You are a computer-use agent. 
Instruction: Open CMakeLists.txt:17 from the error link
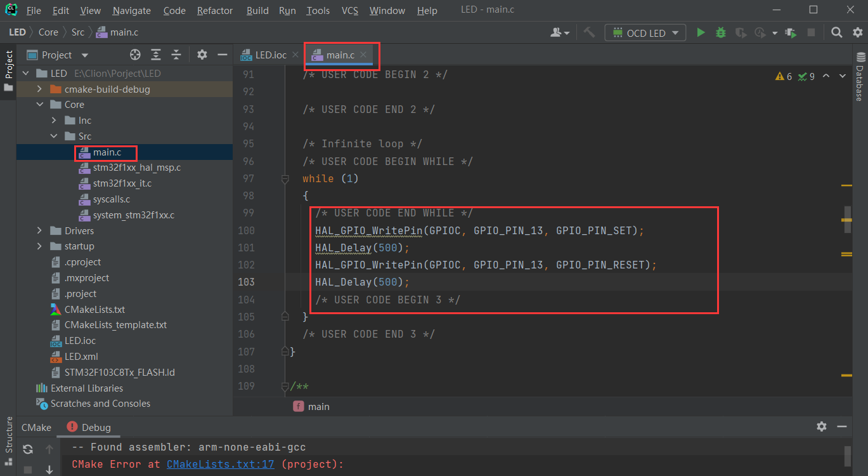(219, 464)
